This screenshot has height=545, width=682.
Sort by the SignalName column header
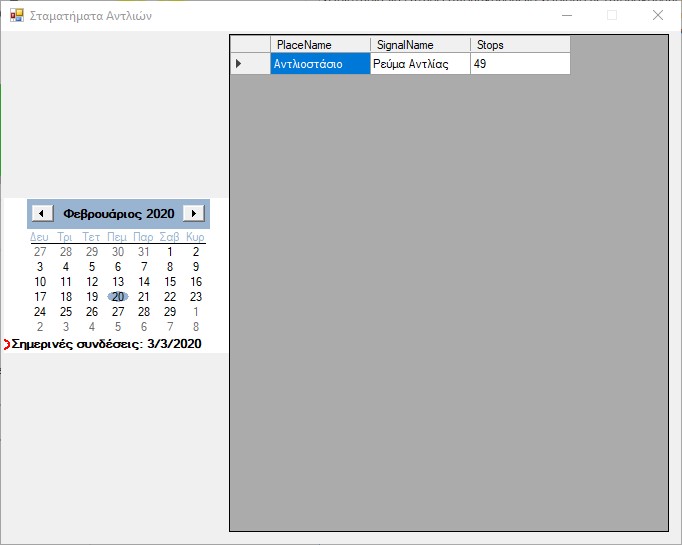click(x=420, y=45)
